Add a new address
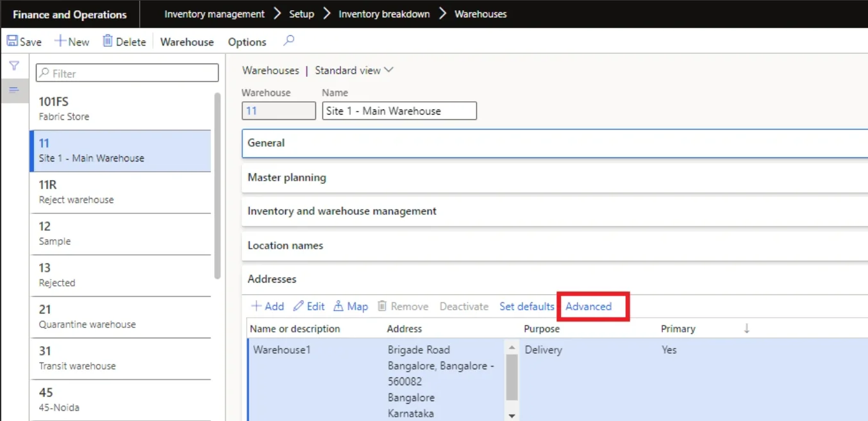This screenshot has height=421, width=868. tap(267, 306)
